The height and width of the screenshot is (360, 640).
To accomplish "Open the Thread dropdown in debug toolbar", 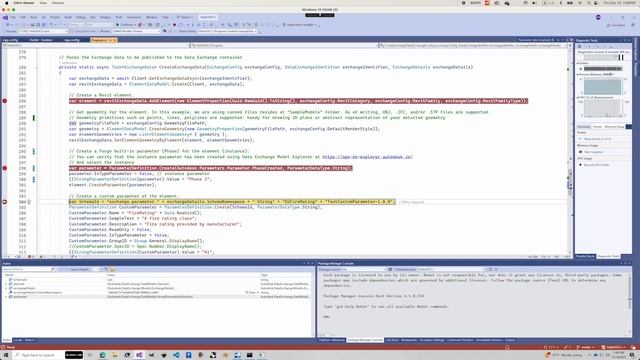I will pos(136,31).
